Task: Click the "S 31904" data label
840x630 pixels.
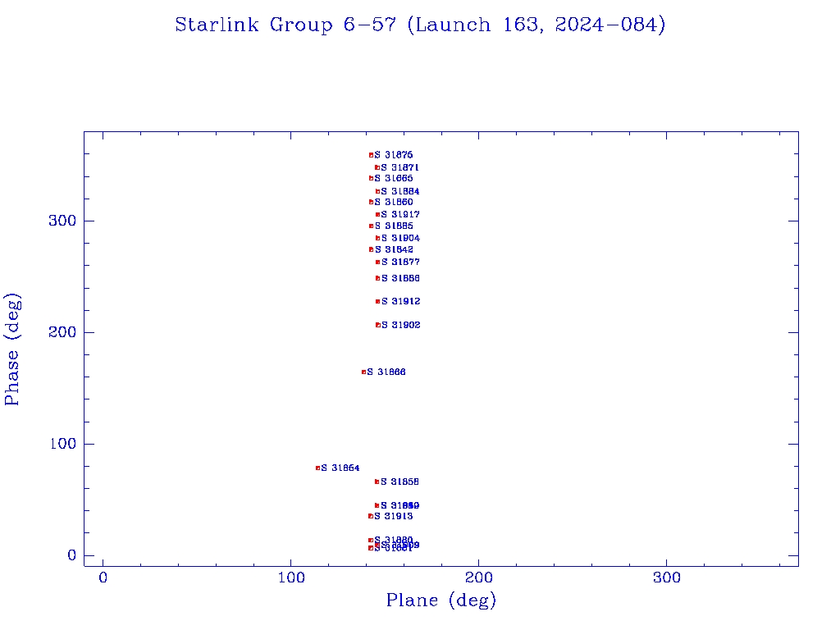Action: coord(400,238)
